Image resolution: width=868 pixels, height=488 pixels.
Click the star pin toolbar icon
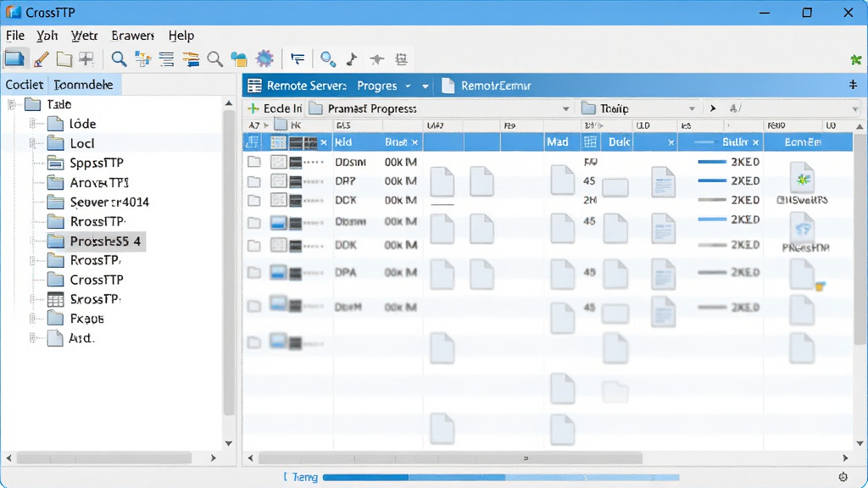pyautogui.click(x=376, y=58)
